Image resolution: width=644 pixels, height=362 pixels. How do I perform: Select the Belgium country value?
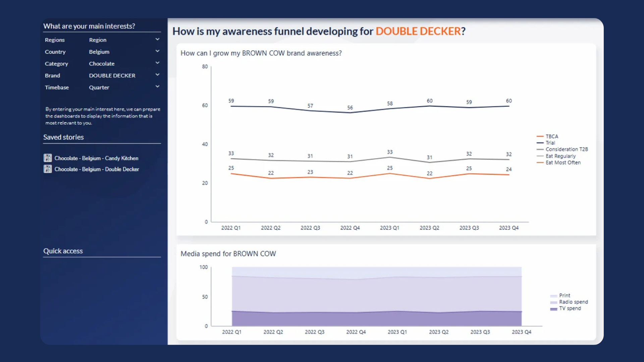[x=99, y=52]
